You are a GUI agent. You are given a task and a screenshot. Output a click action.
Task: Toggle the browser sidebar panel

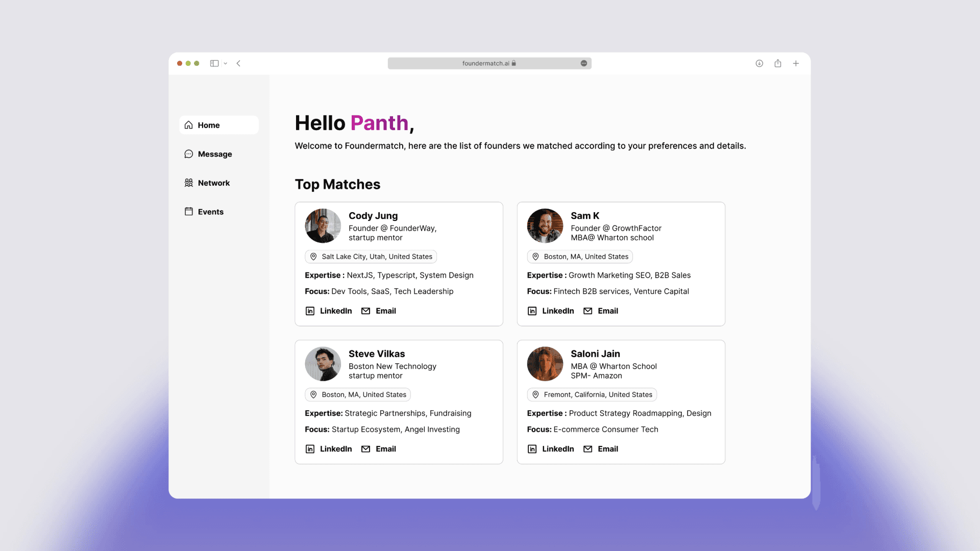click(214, 63)
